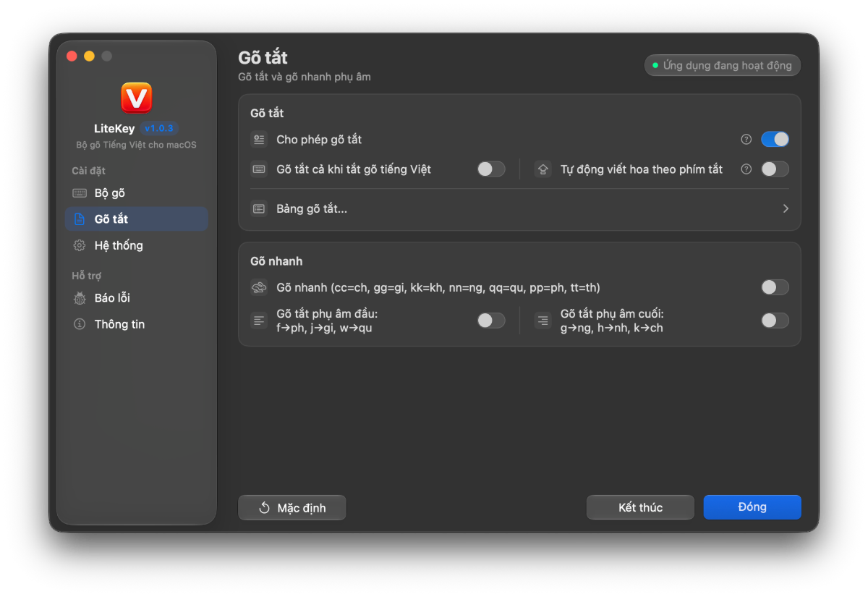Click the v1.0.3 version badge

click(x=159, y=129)
